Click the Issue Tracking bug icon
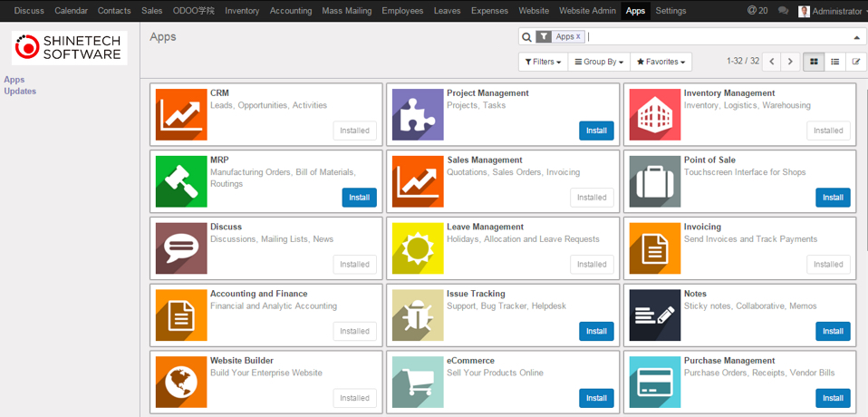This screenshot has width=868, height=417. (x=418, y=315)
